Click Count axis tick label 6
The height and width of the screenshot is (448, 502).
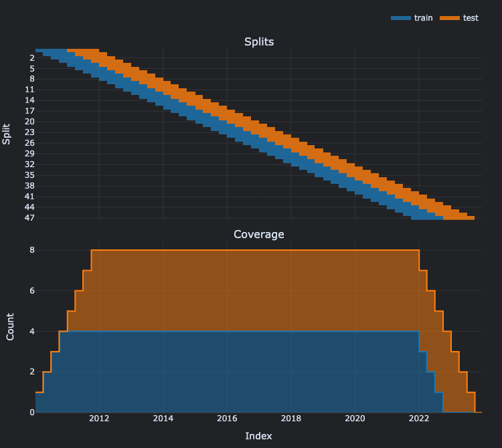32,291
